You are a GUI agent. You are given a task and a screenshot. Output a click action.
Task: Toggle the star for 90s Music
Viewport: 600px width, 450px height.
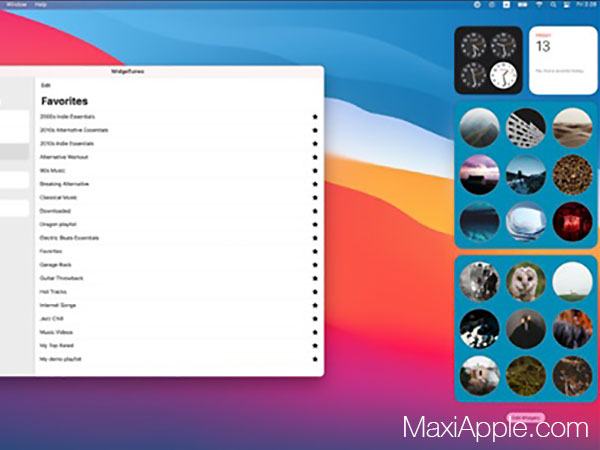pos(315,171)
